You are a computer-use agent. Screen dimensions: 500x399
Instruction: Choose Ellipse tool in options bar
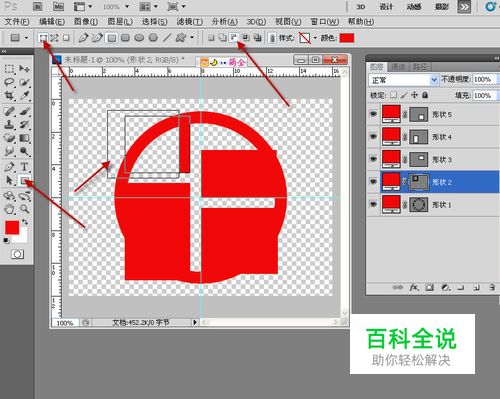(x=139, y=38)
